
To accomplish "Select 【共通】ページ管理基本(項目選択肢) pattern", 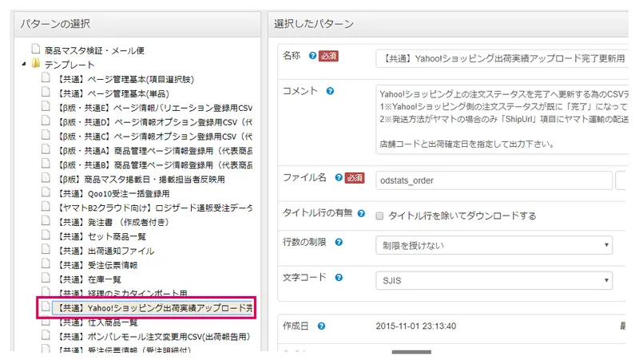I will [x=125, y=79].
